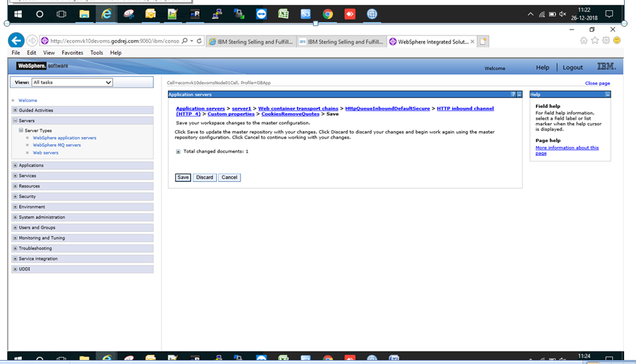This screenshot has width=636, height=364.
Task: Click the muted volume icon in system tray
Action: [563, 14]
